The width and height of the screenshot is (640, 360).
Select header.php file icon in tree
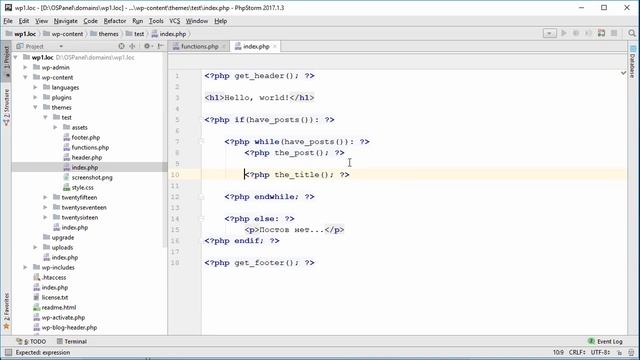click(67, 157)
